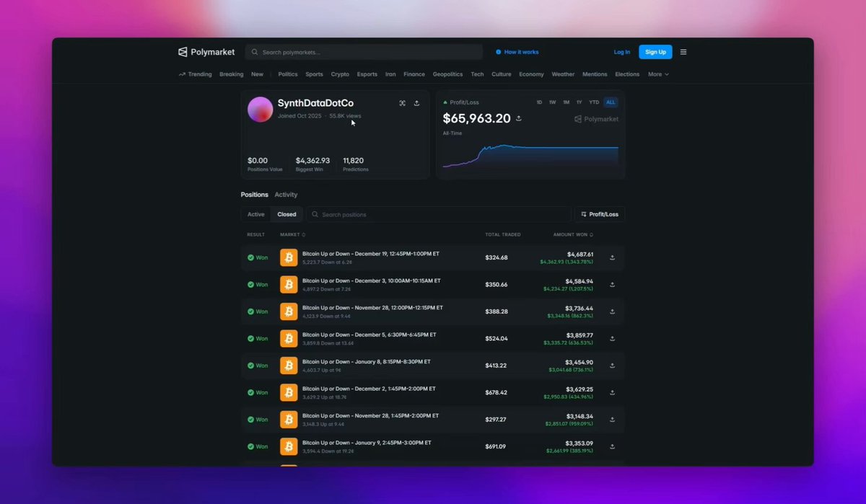Sort by the Amount Won column
The height and width of the screenshot is (504, 866).
click(573, 234)
